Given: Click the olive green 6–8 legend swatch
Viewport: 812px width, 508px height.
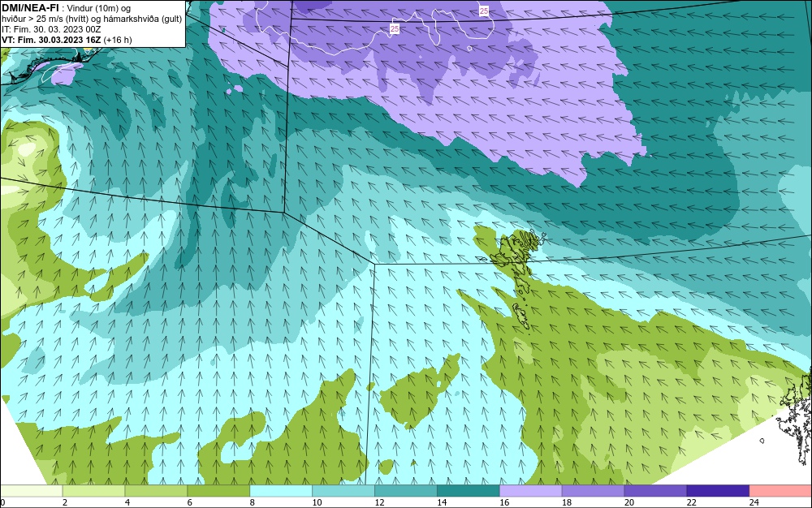Looking at the screenshot, I should click(218, 491).
